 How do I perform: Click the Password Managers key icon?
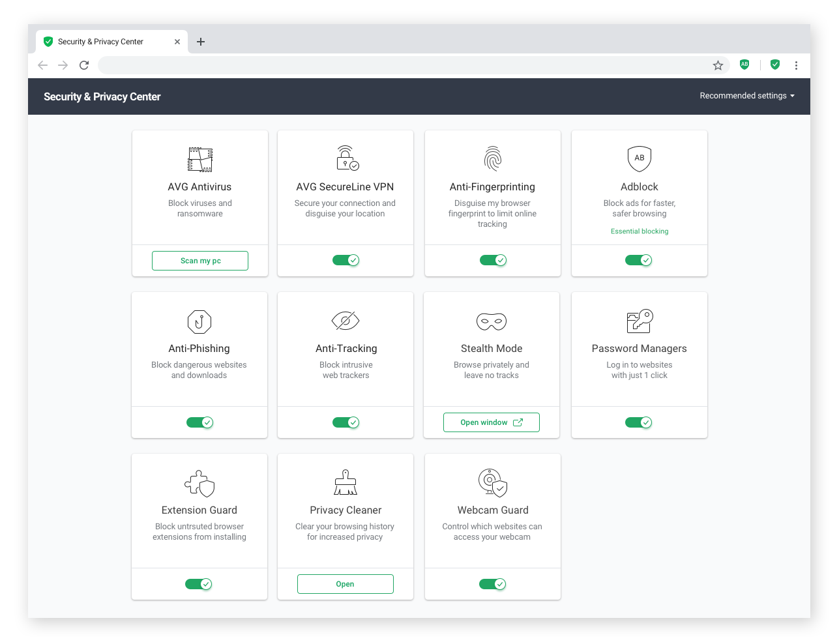tap(639, 321)
